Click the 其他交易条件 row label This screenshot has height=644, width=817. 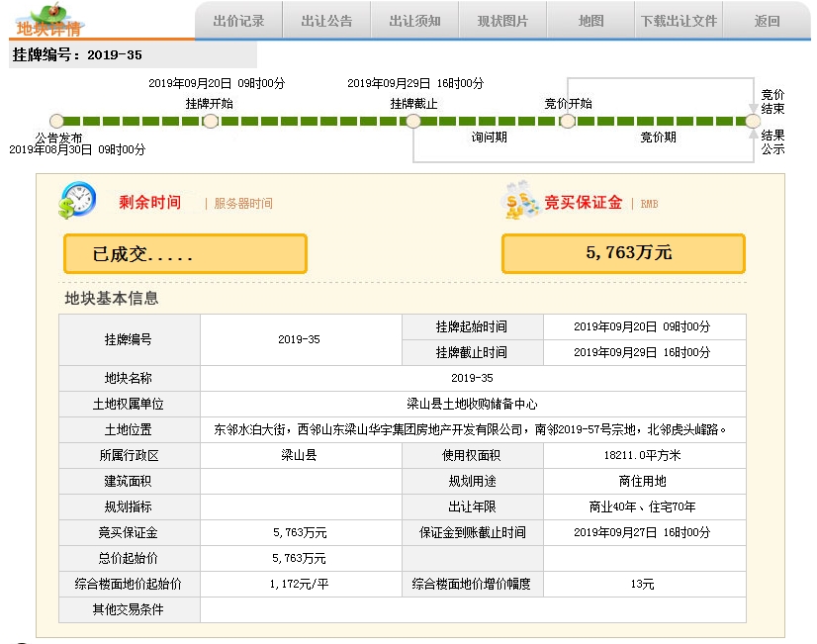point(129,609)
